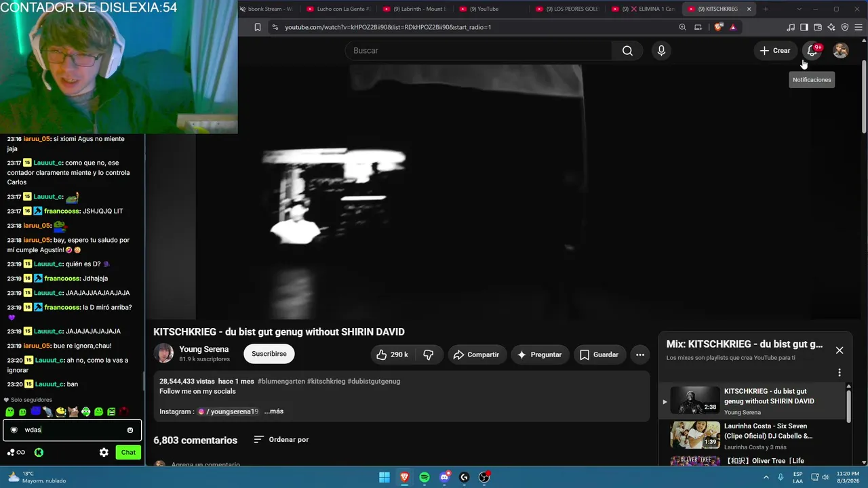Switch to the Lucho con La Gente tab
The width and height of the screenshot is (868, 488).
[339, 9]
